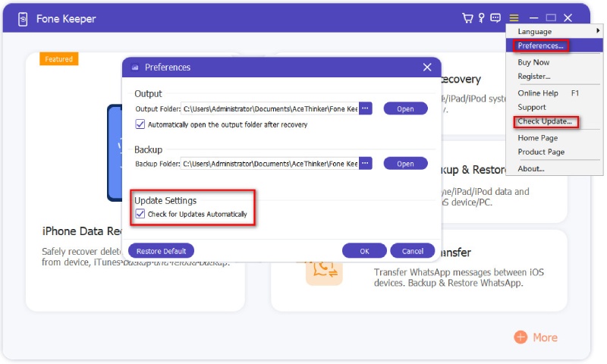Image resolution: width=607 pixels, height=364 pixels.
Task: Click the Fone Keeper app logo icon
Action: [23, 19]
